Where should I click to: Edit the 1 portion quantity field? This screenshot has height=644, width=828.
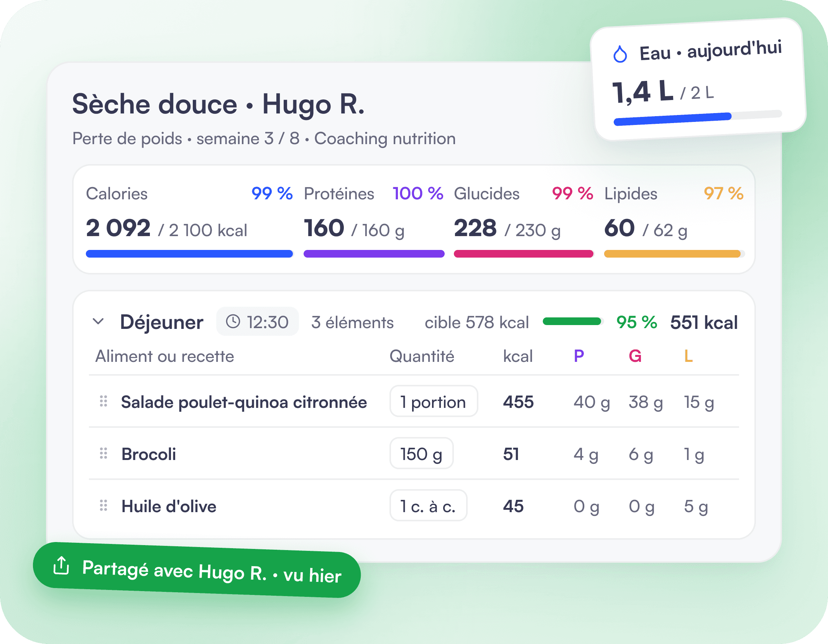coord(434,401)
